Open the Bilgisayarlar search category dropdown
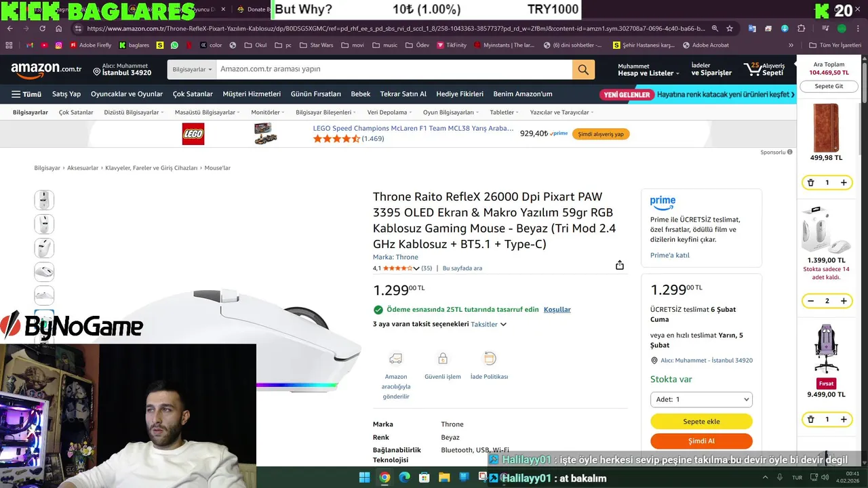Screen dimensions: 868x488 (192, 69)
